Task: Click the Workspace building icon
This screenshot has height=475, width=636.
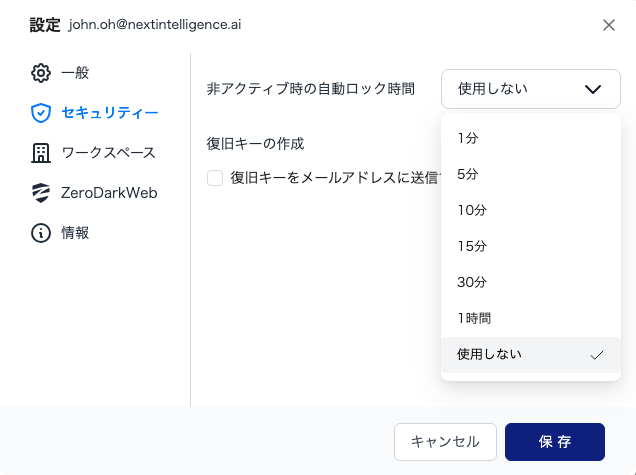Action: point(41,153)
